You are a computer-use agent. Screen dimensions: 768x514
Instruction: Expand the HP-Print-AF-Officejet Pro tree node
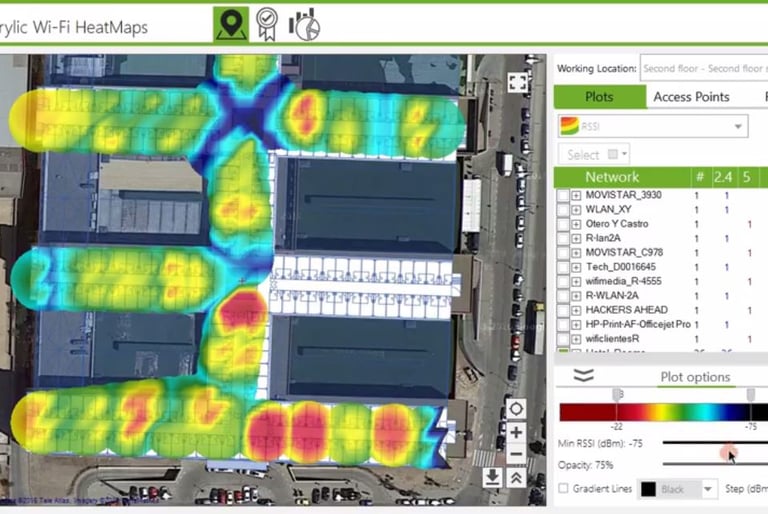pyautogui.click(x=576, y=325)
